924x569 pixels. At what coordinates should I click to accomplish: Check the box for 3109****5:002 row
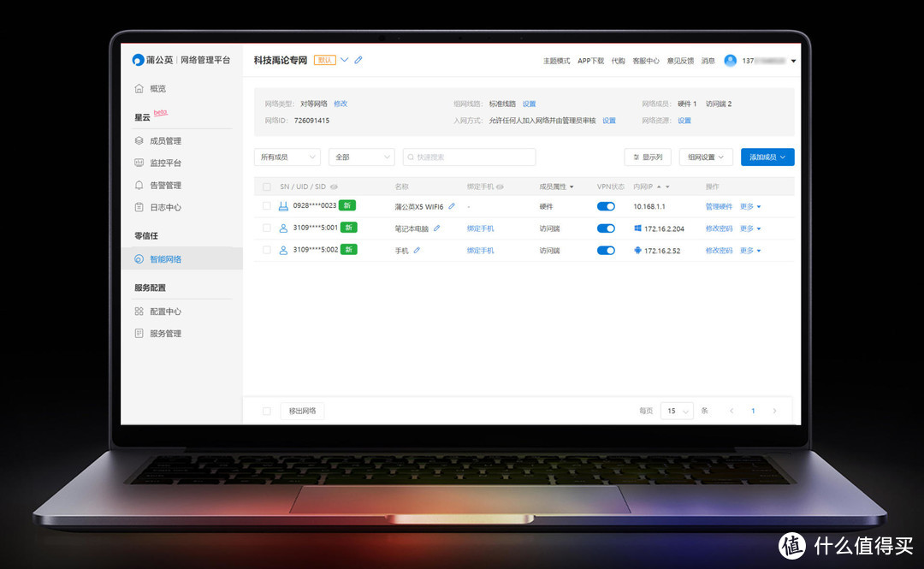coord(266,250)
